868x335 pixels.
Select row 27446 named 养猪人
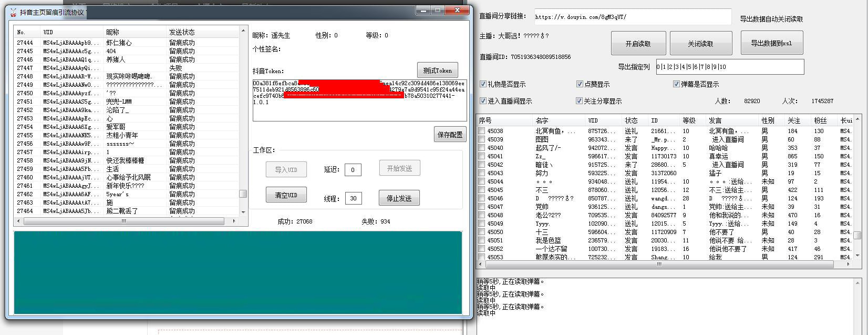point(127,59)
